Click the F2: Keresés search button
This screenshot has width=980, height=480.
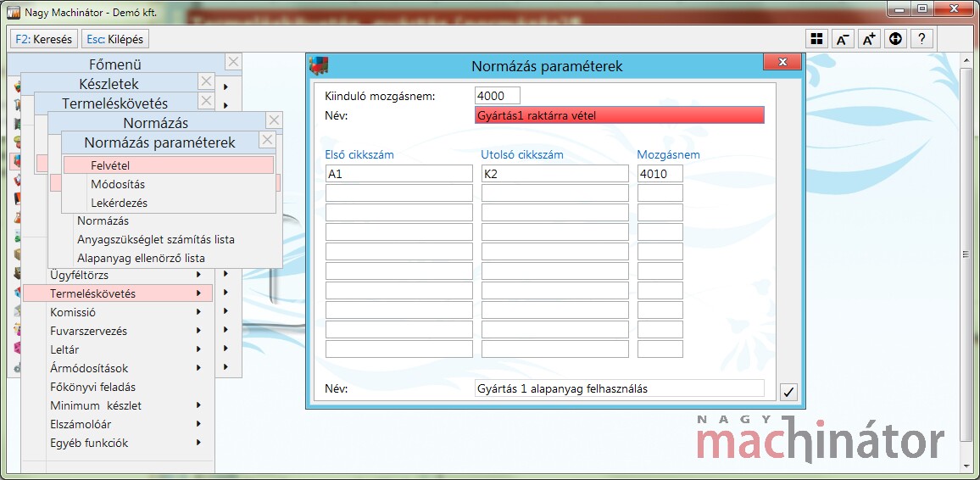(44, 39)
